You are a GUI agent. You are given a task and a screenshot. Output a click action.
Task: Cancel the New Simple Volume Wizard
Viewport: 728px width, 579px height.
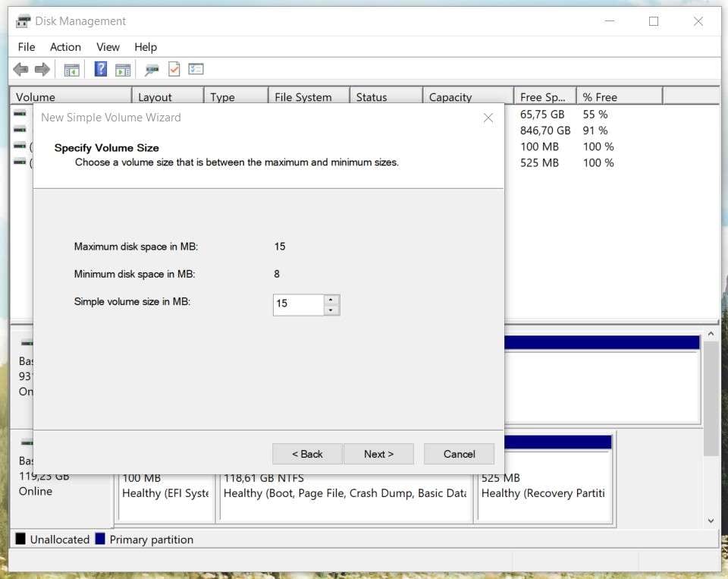coord(460,454)
